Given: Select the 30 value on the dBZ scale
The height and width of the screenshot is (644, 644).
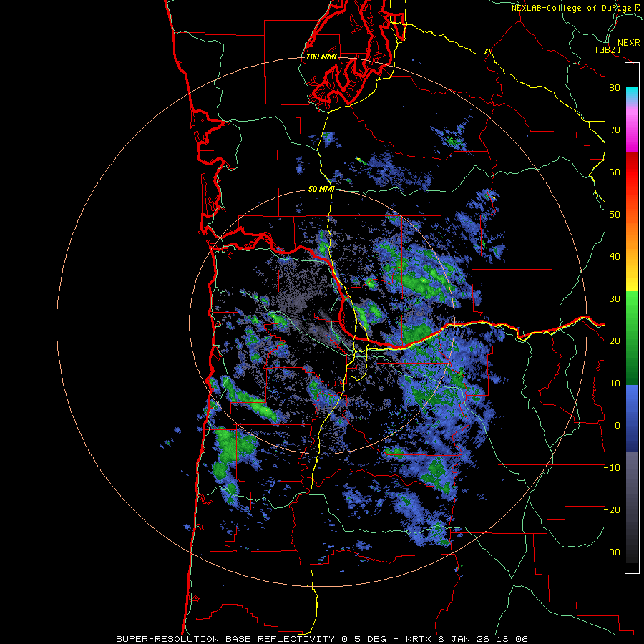Looking at the screenshot, I should tap(615, 299).
